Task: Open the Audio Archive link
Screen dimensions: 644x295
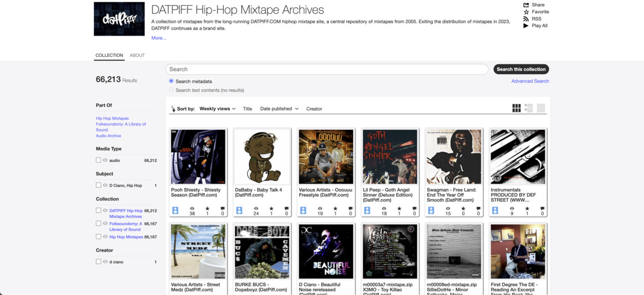Action: pos(108,136)
